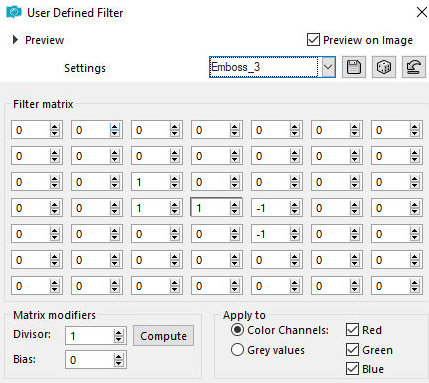Screen dimensions: 429x383
Task: Click spinner of sixth row, first column cell
Action: click(x=55, y=260)
